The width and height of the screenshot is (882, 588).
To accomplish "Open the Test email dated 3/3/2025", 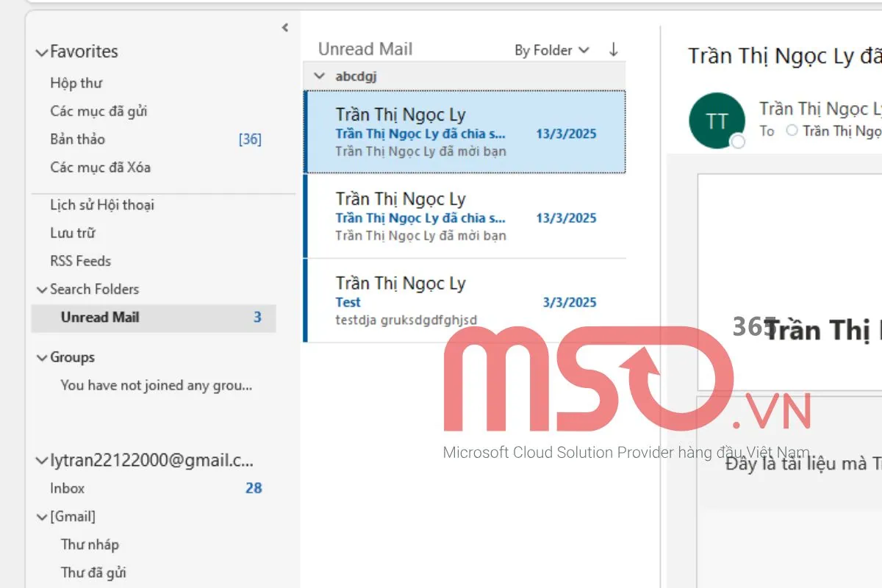I will tap(465, 301).
